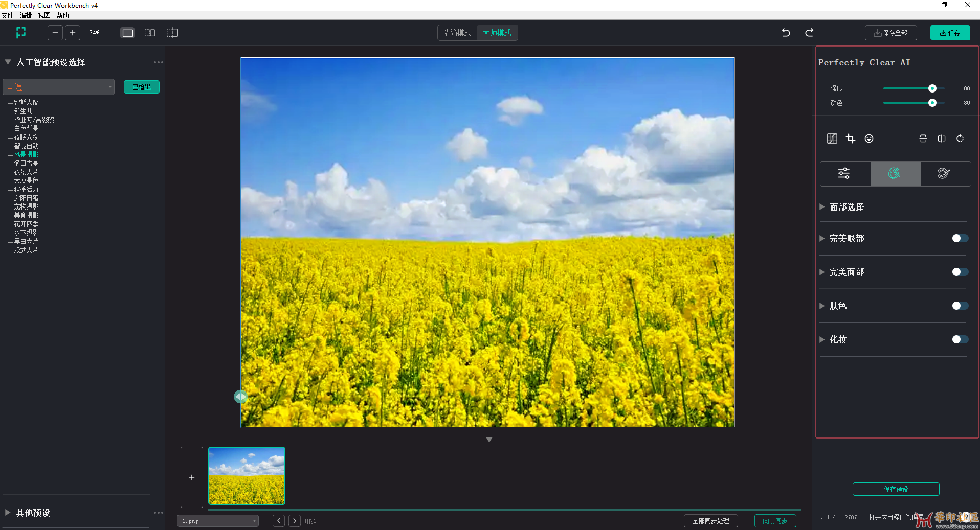This screenshot has height=530, width=980.
Task: Click the undo arrow icon
Action: click(x=786, y=33)
